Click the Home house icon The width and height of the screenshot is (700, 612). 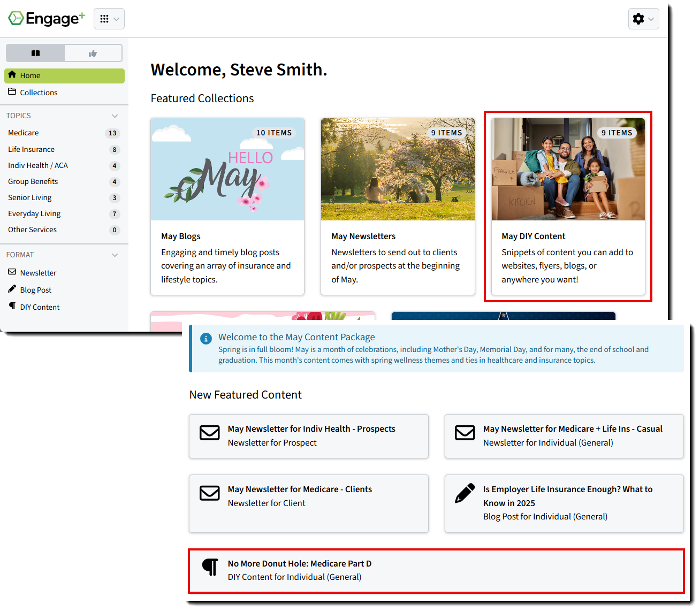coord(12,75)
